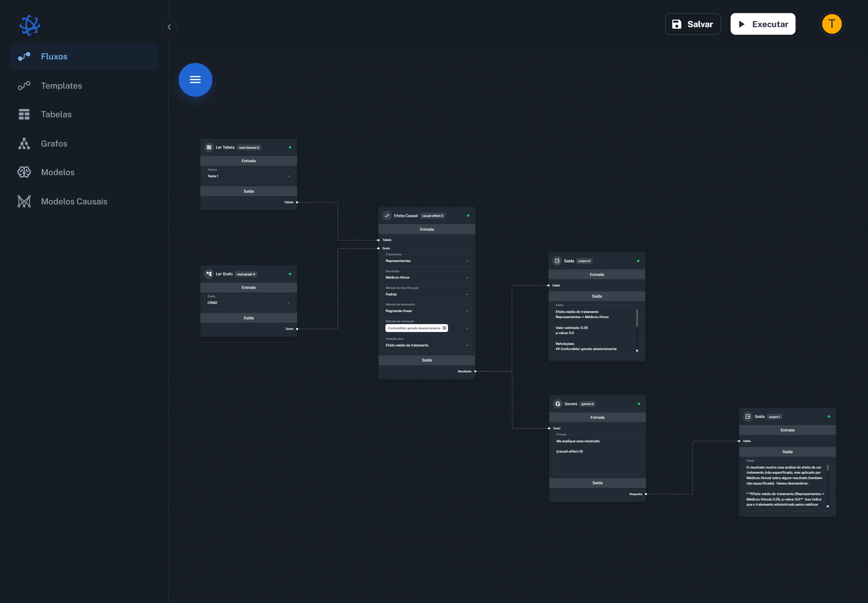The image size is (868, 603).
Task: Click the Ler Grafo green status dot
Action: pyautogui.click(x=290, y=274)
